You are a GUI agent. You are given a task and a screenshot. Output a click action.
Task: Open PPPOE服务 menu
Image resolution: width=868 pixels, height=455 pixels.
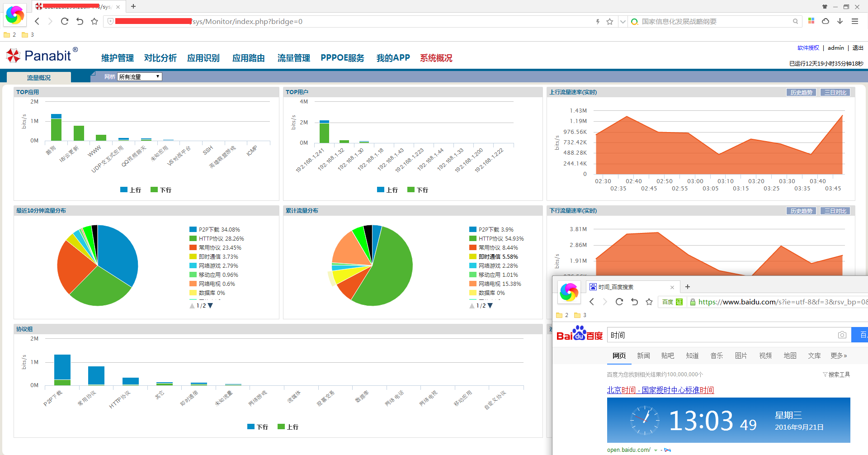coord(343,58)
